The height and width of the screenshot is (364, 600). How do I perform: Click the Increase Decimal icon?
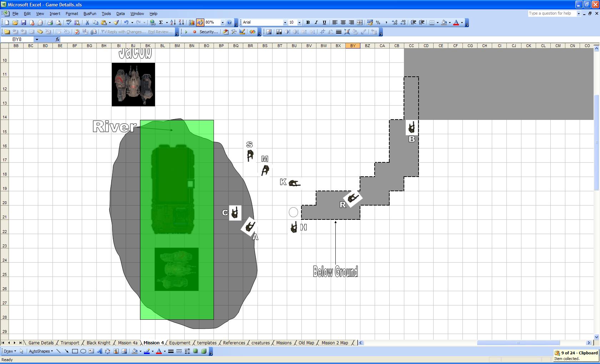(395, 22)
